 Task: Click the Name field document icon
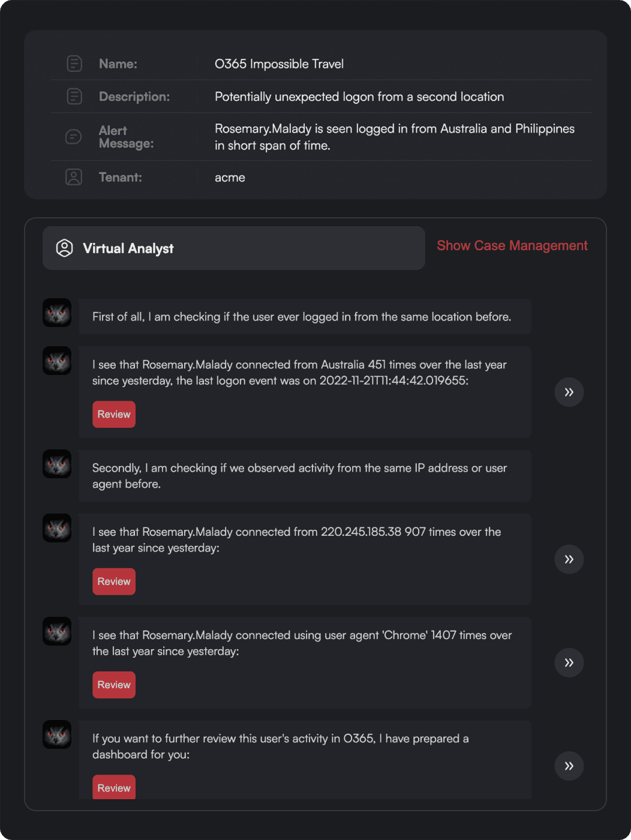tap(74, 63)
